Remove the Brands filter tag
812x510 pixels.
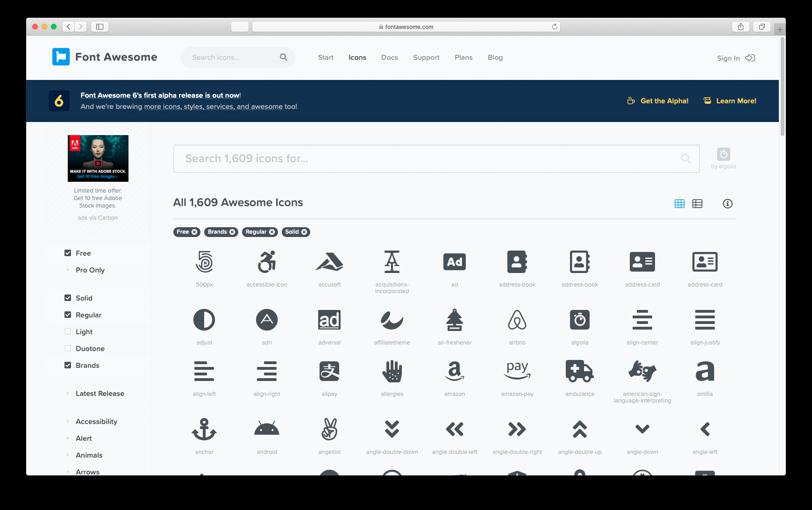click(232, 232)
